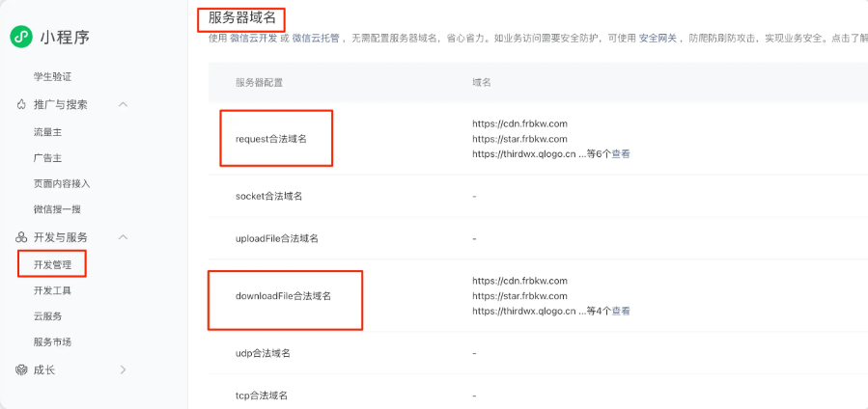Viewport: 868px width, 409px height.
Task: Click the tcp合法域名 label
Action: pyautogui.click(x=262, y=395)
